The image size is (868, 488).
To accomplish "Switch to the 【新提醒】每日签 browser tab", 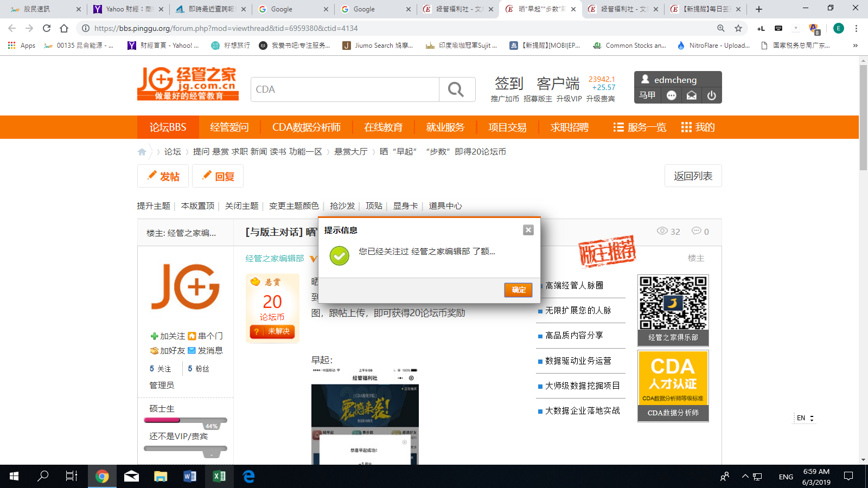I will coord(705,9).
